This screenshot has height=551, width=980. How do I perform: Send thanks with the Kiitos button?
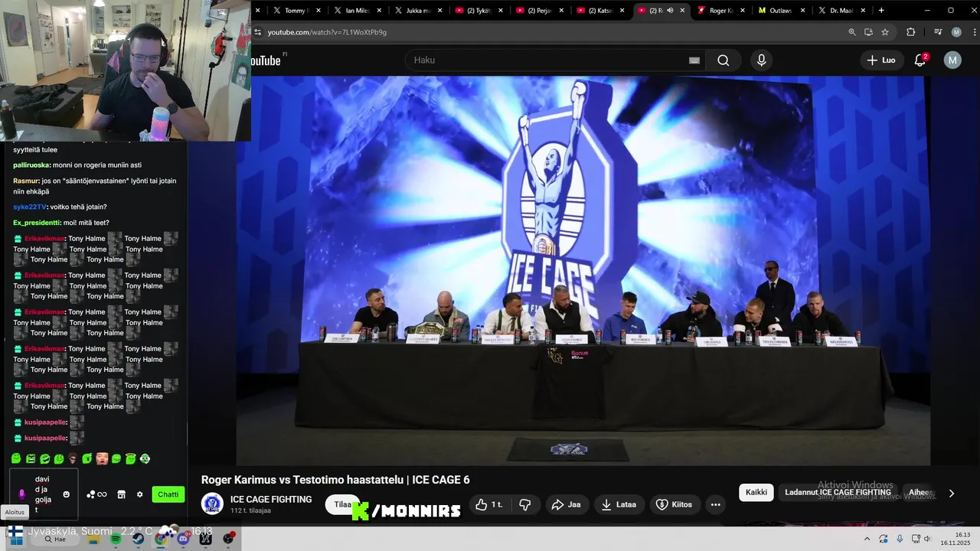pyautogui.click(x=675, y=504)
